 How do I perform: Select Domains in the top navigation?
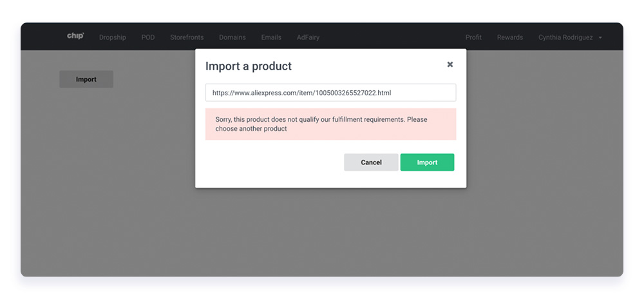point(232,37)
